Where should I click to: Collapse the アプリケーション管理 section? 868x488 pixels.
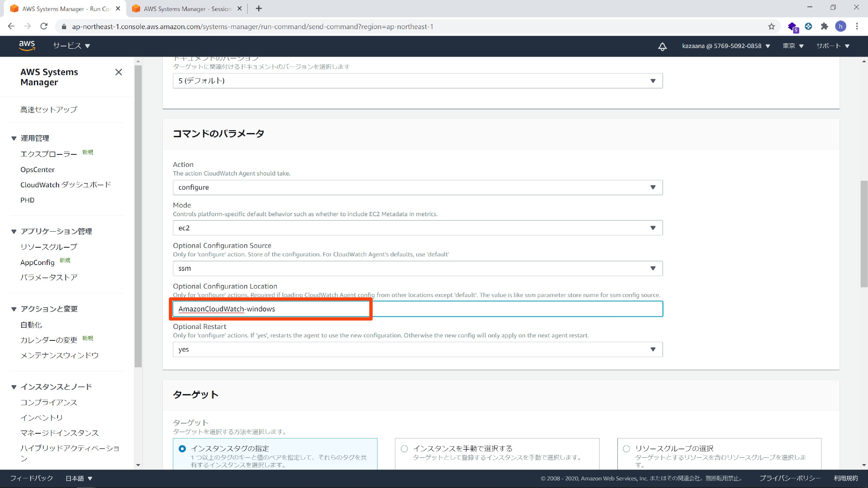(x=14, y=231)
